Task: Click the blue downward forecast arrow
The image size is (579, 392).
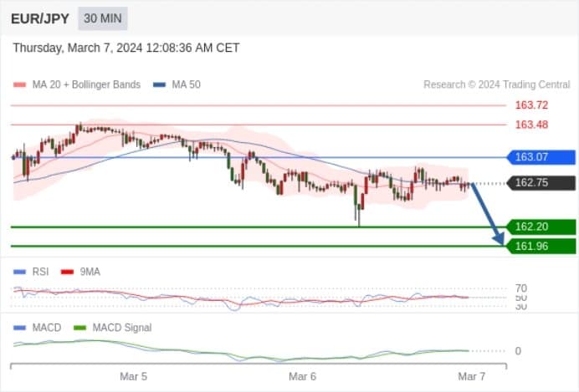Action: tap(488, 214)
